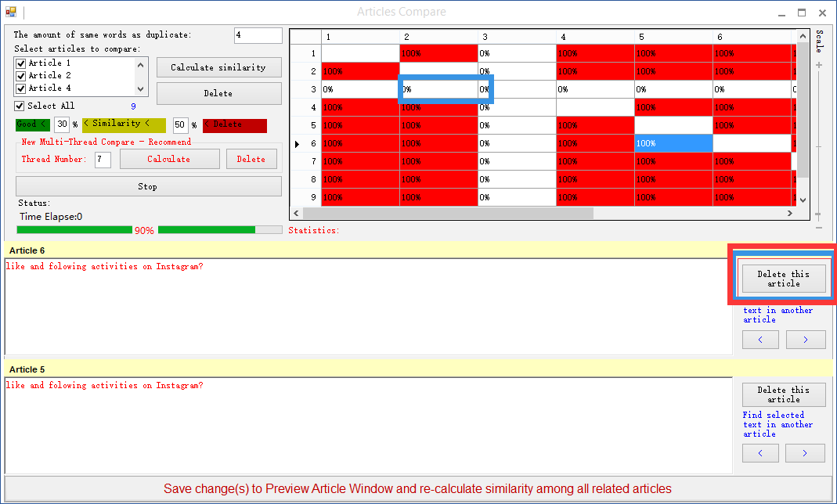Click the Thread Number input field

103,160
